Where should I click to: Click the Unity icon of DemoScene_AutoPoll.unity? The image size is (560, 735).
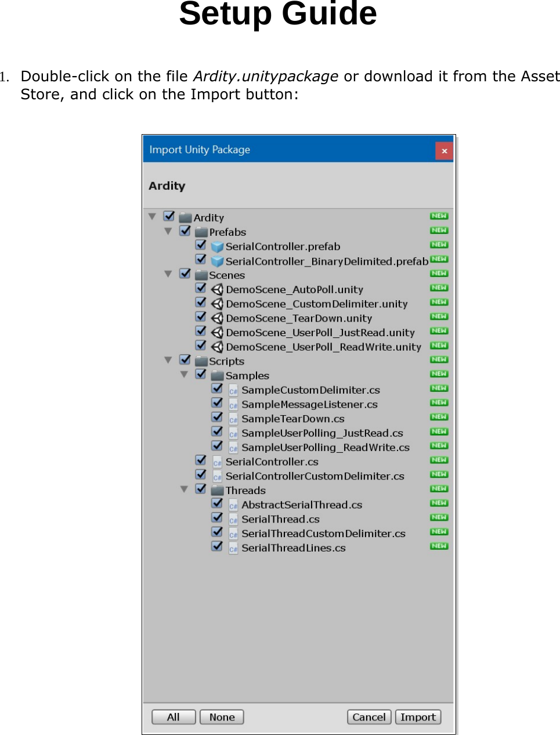(218, 290)
